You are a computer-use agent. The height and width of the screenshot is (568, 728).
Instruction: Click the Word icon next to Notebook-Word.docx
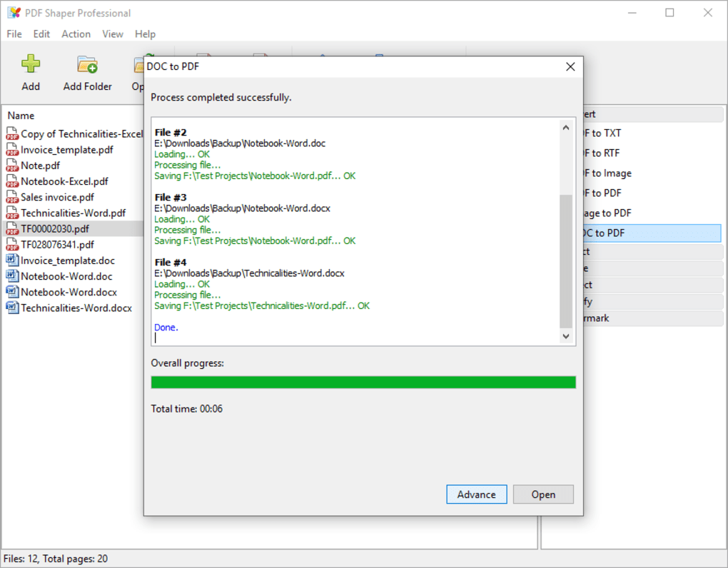coord(12,292)
